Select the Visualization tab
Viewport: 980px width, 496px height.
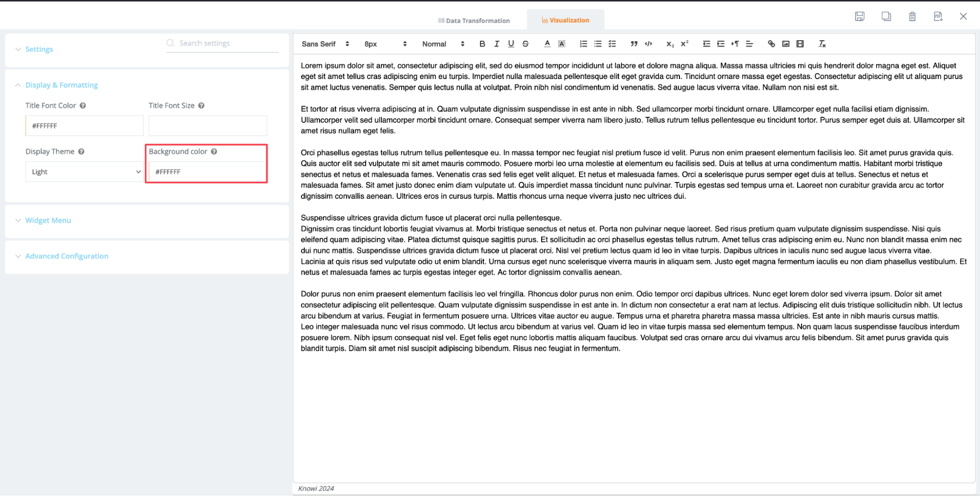click(x=565, y=20)
